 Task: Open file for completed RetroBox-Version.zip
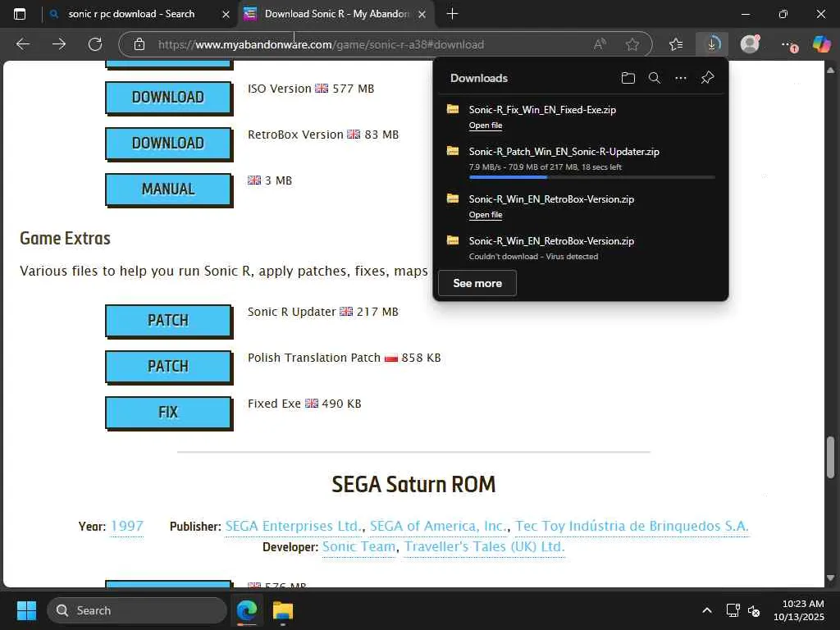tap(486, 215)
